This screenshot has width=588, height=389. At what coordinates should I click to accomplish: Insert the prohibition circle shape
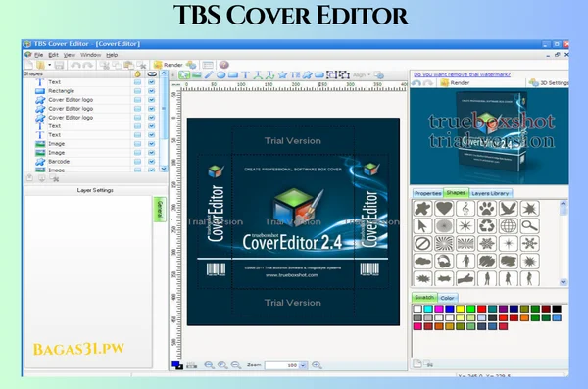(422, 243)
